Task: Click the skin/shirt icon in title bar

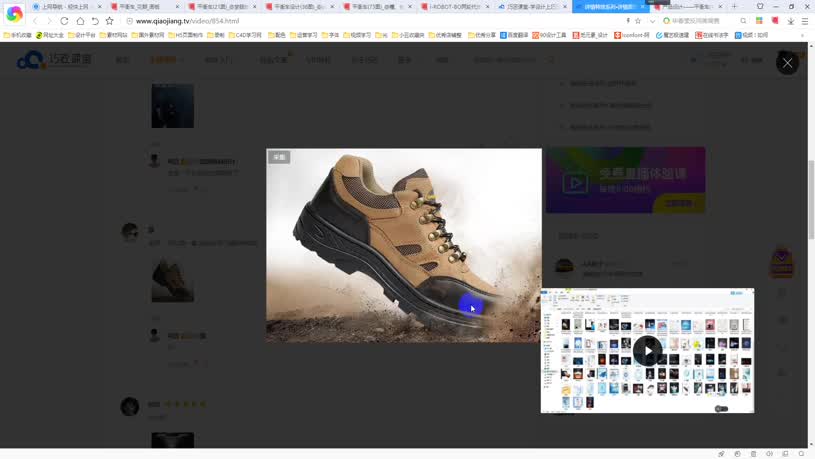Action: (760, 6)
